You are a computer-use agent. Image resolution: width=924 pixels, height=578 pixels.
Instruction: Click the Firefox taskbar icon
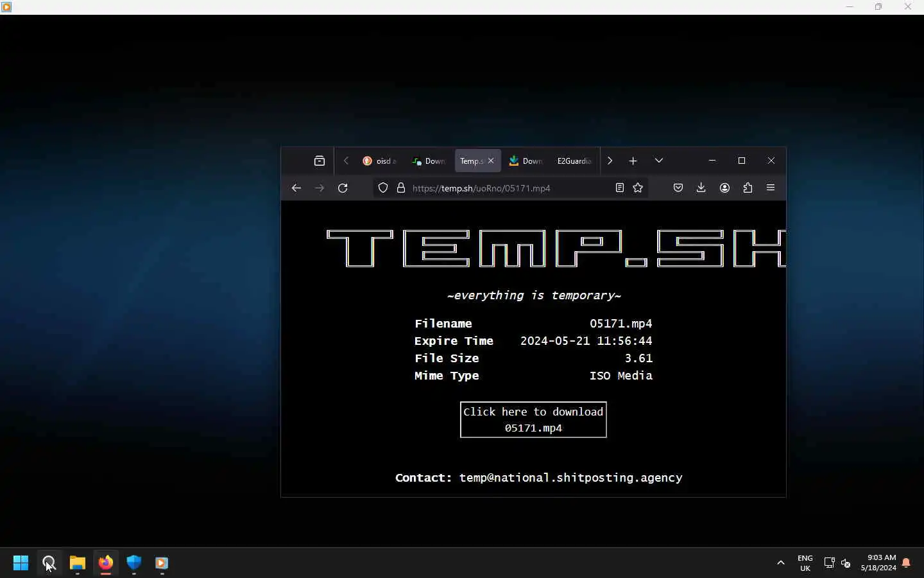point(106,563)
